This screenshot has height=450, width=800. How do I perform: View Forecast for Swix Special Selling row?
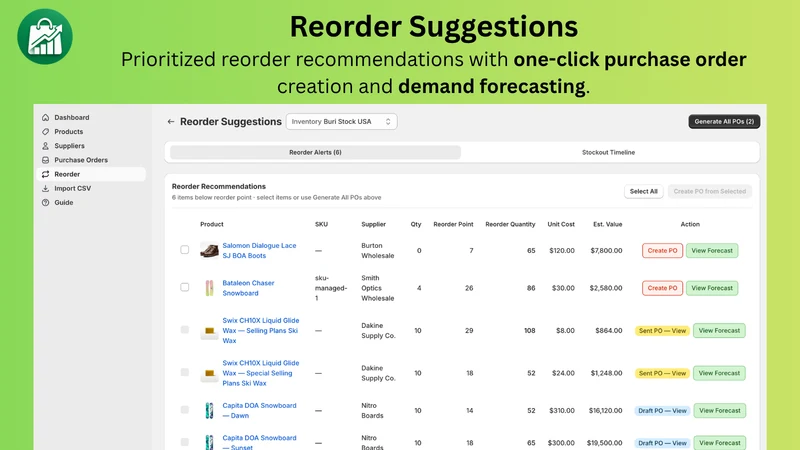[719, 373]
